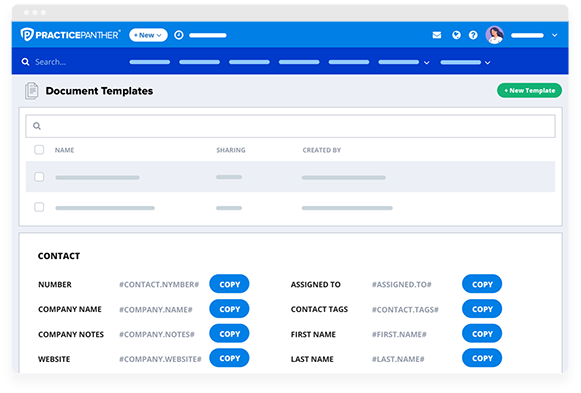Click into the templates filter search box
Viewport: 581px width, 393px height.
tap(290, 126)
